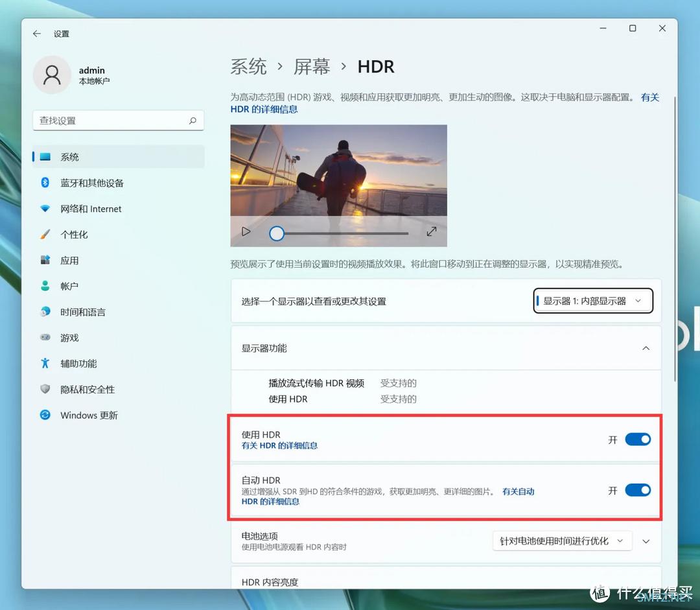Click the 查找设置 search field

[119, 121]
